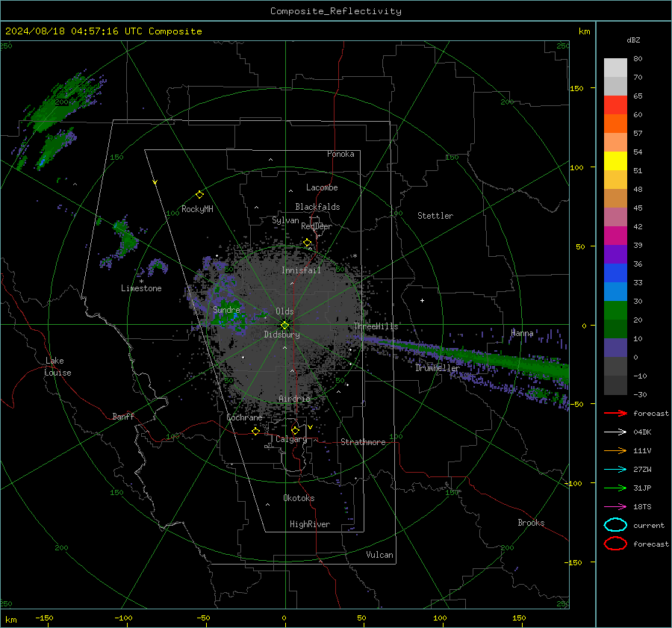Select the dark gray -10 to -30 dBZ swatch
Image resolution: width=672 pixels, height=628 pixels.
(615, 385)
